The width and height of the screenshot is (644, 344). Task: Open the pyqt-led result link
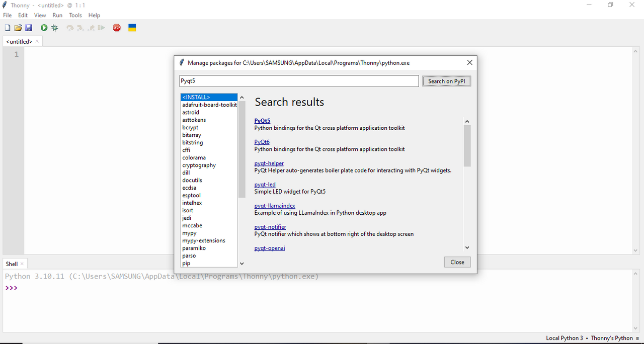[x=265, y=185]
